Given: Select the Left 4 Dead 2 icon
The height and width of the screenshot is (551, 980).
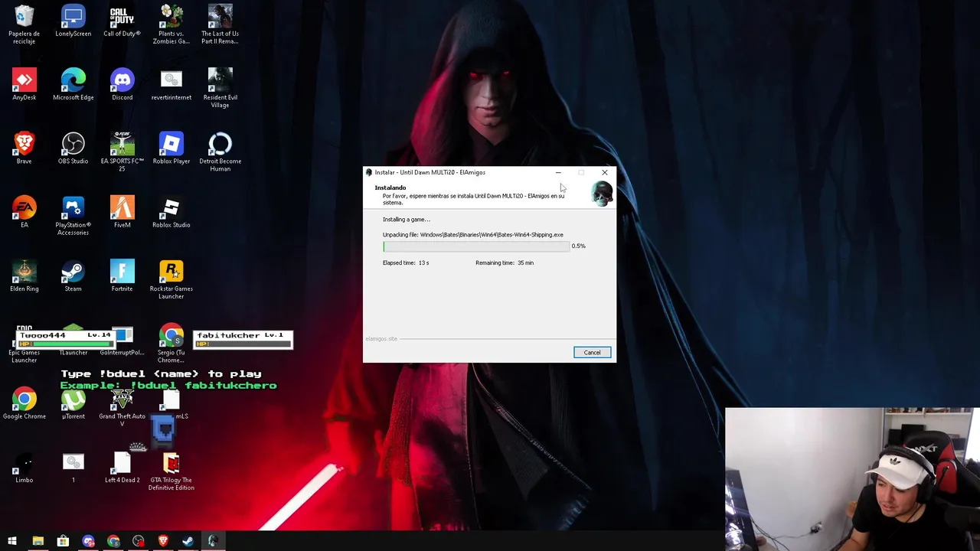Looking at the screenshot, I should click(x=122, y=468).
